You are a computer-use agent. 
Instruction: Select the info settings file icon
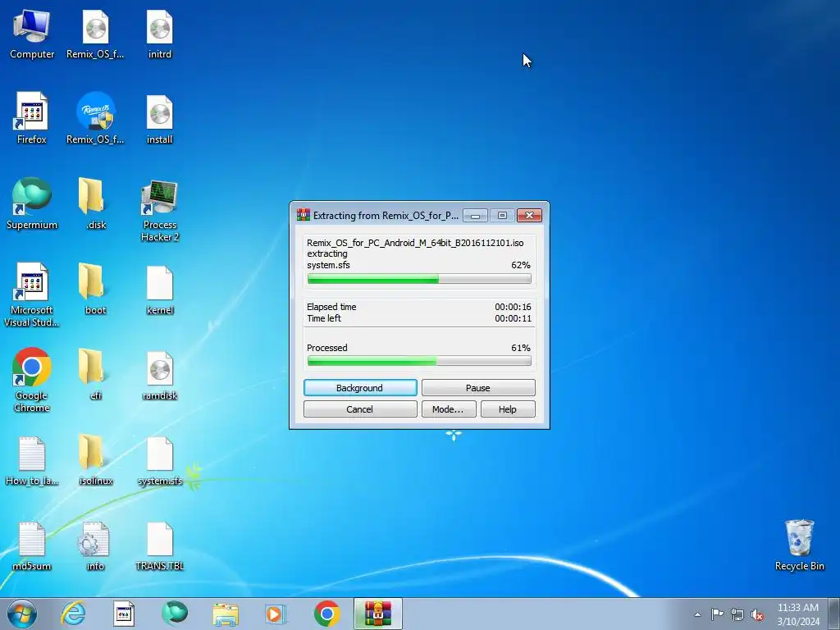[95, 546]
